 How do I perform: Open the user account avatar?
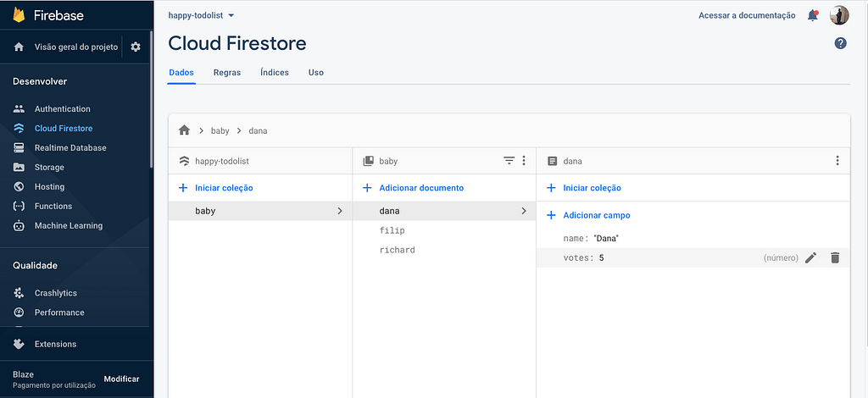tap(839, 15)
